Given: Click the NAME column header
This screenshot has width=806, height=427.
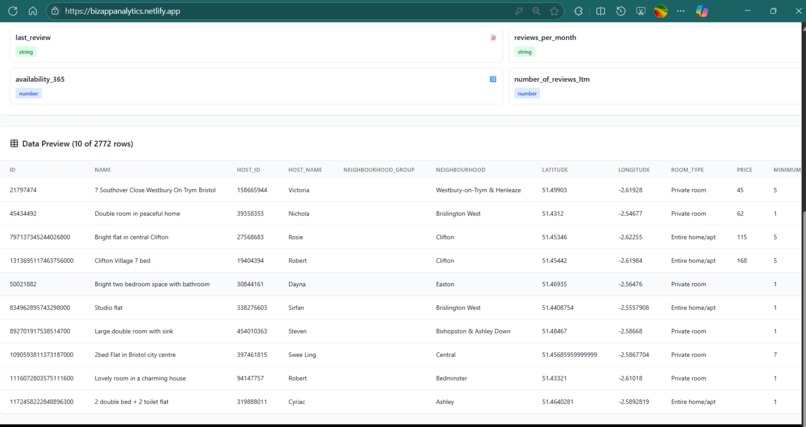Looking at the screenshot, I should point(103,170).
